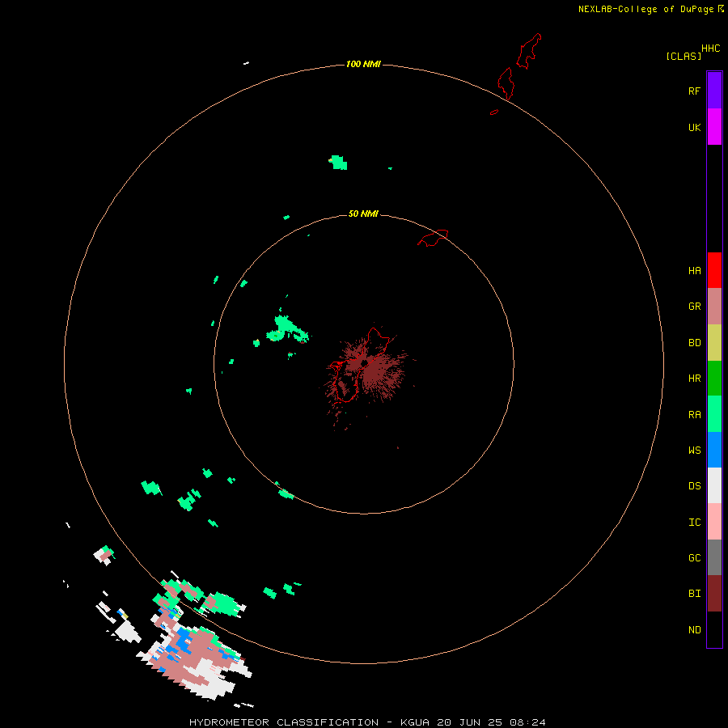Click the pink GR legend color swatch
728x728 pixels.
(x=714, y=307)
